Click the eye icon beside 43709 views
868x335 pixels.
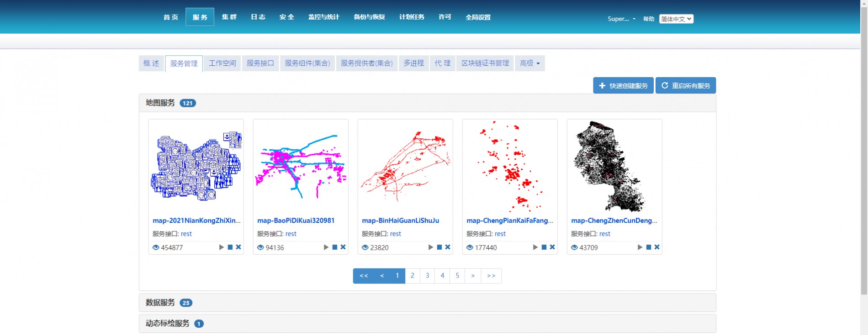click(574, 247)
